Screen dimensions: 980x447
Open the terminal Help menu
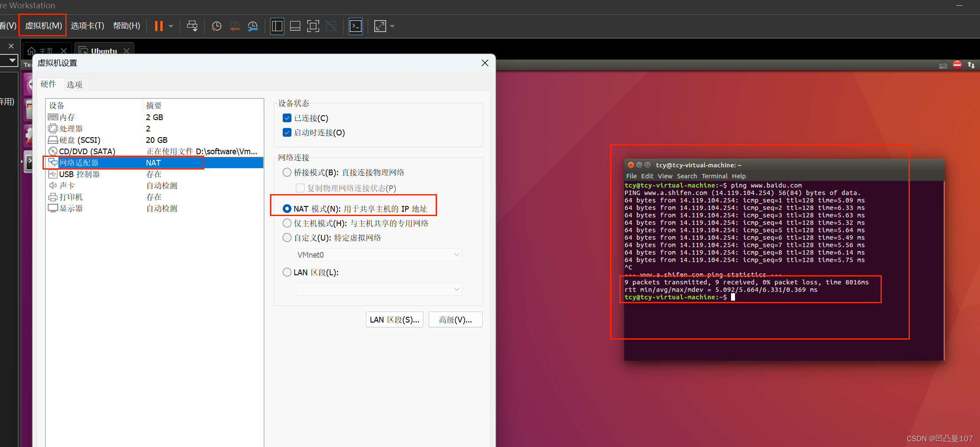coord(739,176)
